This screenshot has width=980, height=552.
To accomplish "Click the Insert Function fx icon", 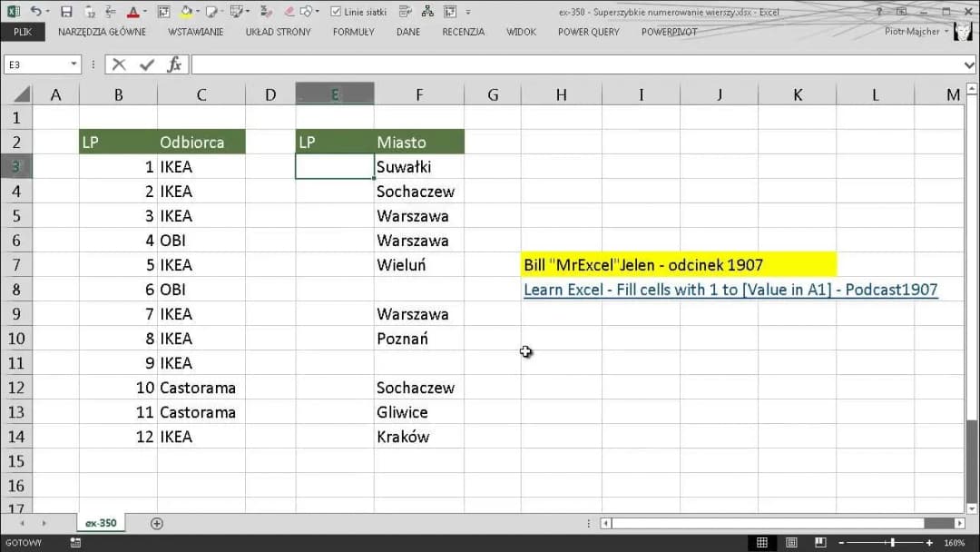I will click(173, 64).
